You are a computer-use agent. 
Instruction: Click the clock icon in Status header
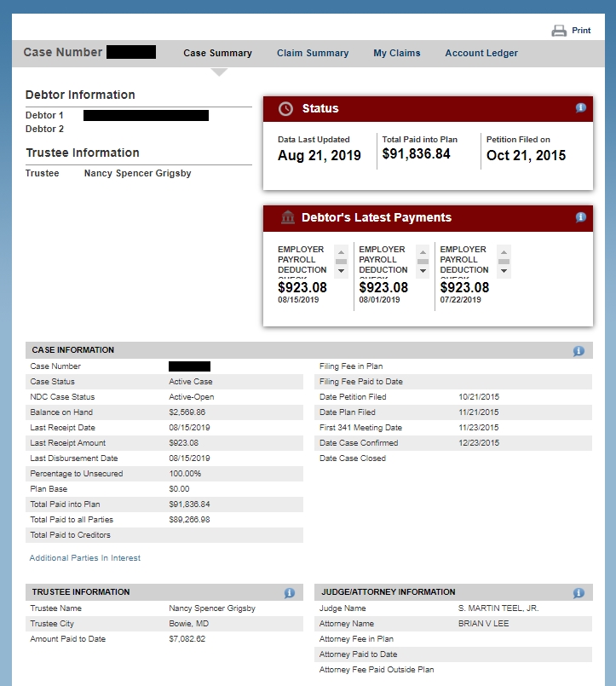click(285, 109)
